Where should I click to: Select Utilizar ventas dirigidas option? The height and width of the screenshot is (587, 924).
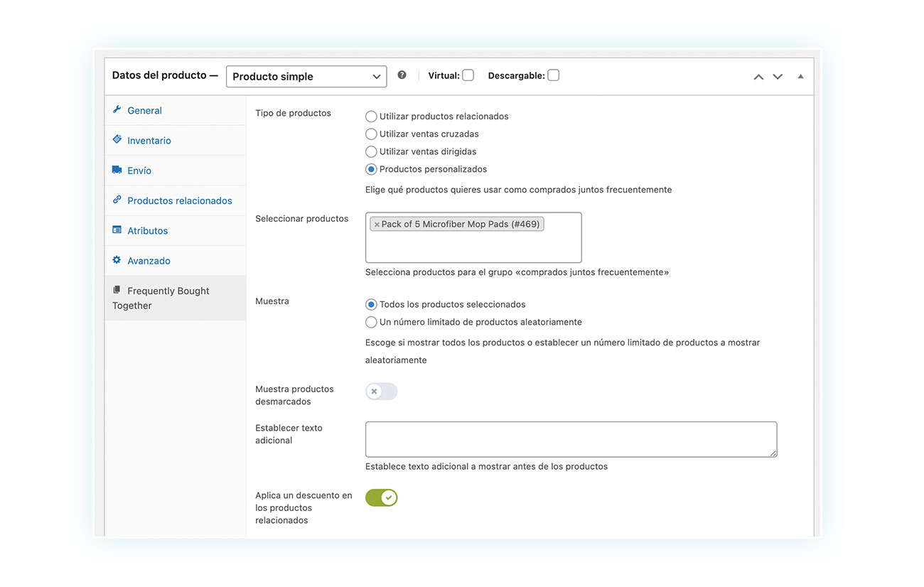[371, 151]
